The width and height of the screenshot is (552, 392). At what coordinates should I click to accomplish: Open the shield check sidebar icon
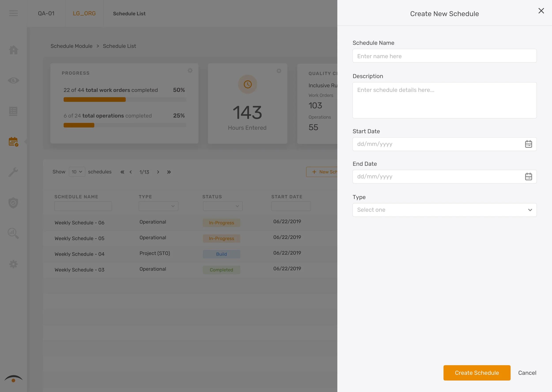[x=13, y=203]
